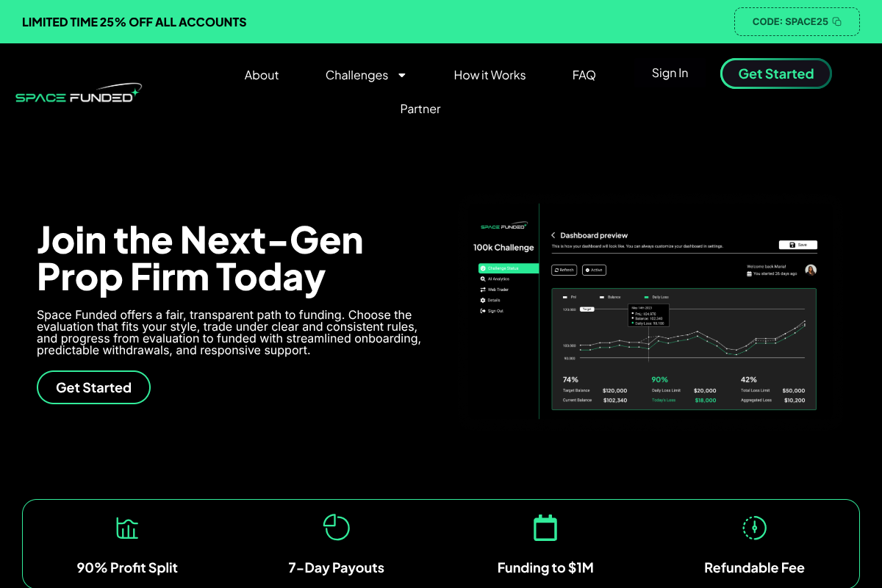The height and width of the screenshot is (588, 882).
Task: Click the '$10,200' Aggregated Loss value
Action: (x=795, y=401)
